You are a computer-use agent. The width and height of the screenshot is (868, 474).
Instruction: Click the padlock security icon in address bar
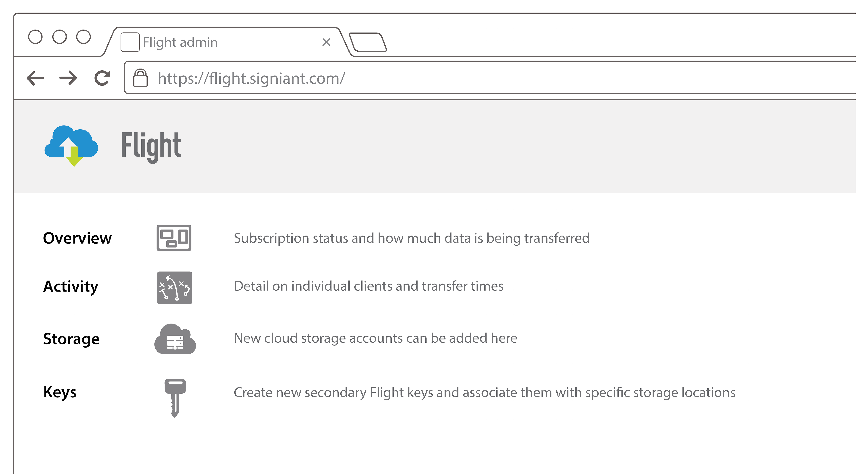[140, 78]
